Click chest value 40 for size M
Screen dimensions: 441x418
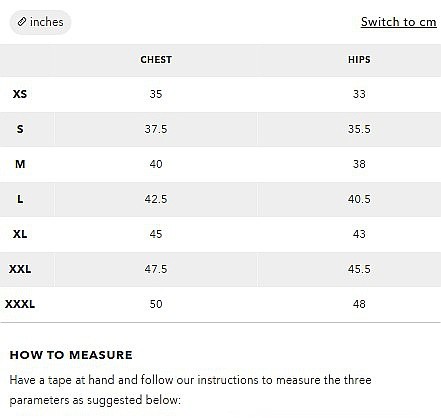click(x=156, y=164)
